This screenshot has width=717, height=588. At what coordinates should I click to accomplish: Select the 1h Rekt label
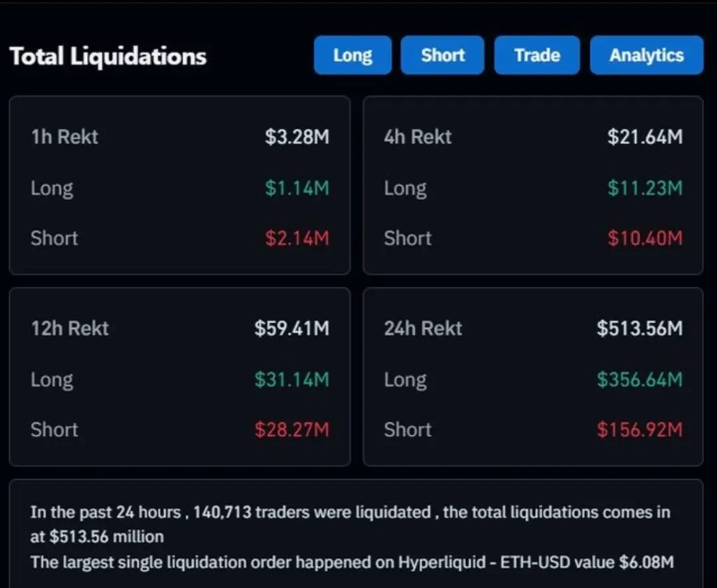[64, 137]
